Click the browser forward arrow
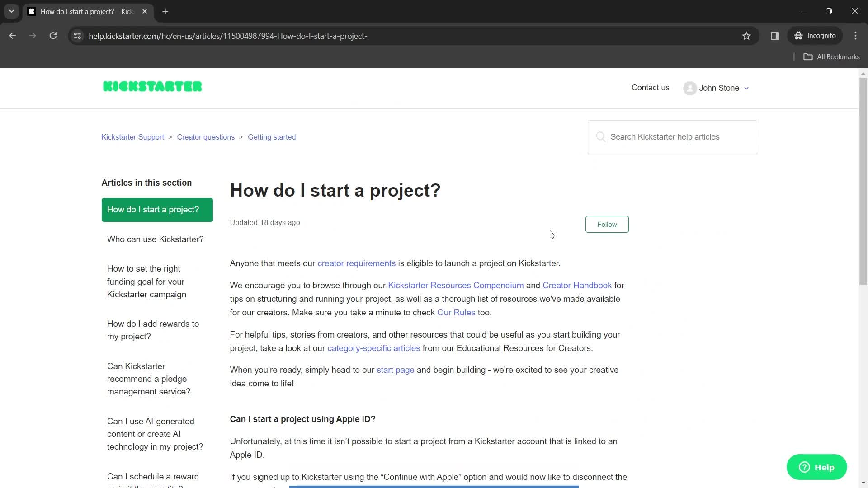Screen dimensions: 868x488 [x=33, y=36]
